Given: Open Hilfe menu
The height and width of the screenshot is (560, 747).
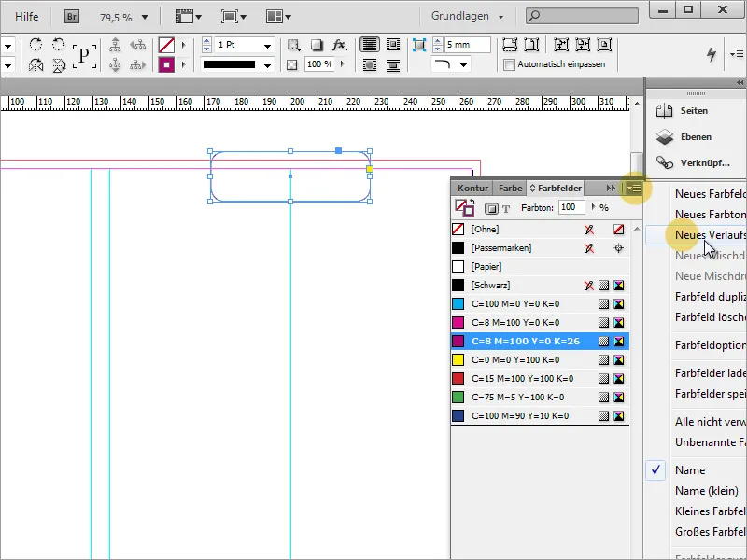Looking at the screenshot, I should [27, 16].
